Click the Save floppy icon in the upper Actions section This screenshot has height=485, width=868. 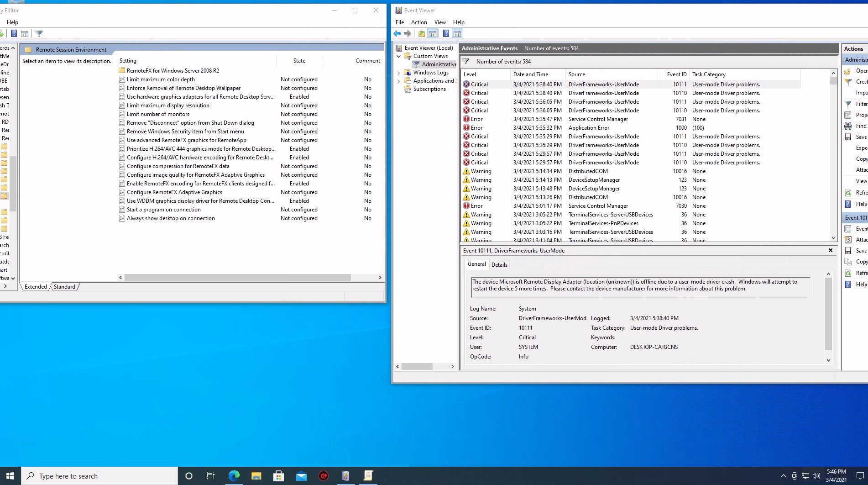point(848,137)
